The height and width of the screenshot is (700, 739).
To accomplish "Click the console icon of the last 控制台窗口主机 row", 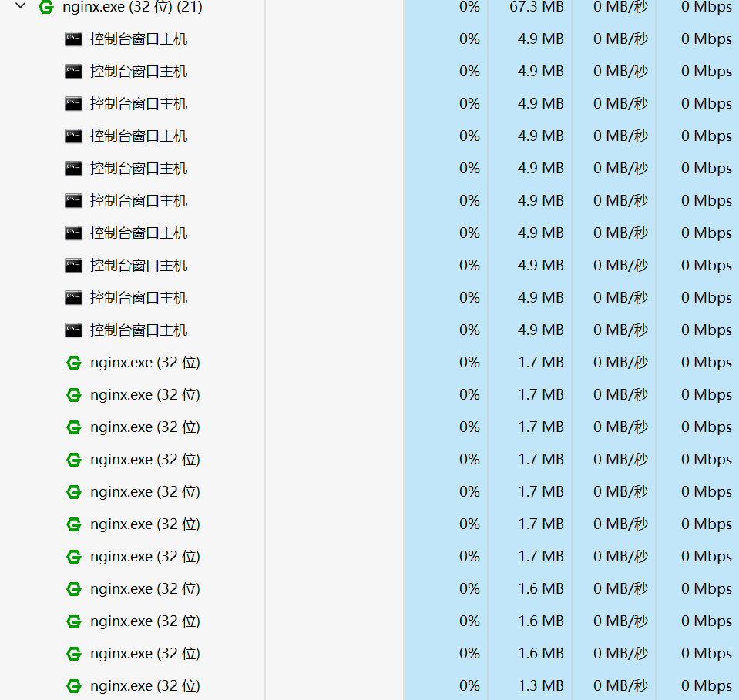I will click(x=73, y=330).
